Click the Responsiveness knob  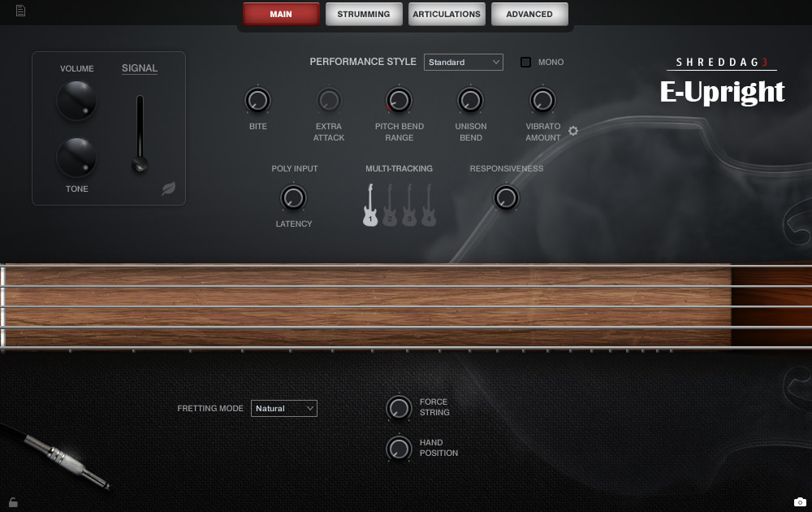(x=506, y=198)
